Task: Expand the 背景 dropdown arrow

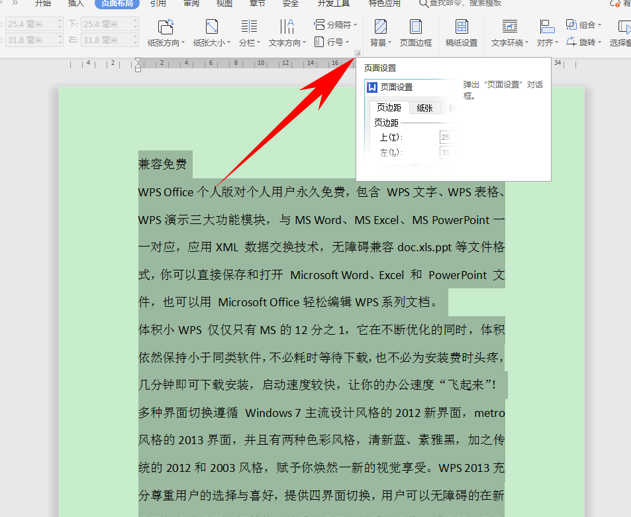Action: pyautogui.click(x=389, y=43)
